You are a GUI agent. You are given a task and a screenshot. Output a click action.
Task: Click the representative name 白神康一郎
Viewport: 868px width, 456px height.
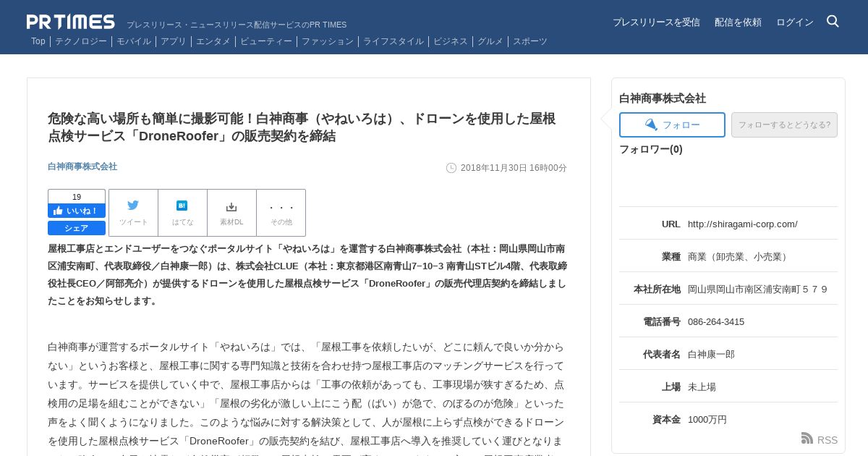coord(711,354)
